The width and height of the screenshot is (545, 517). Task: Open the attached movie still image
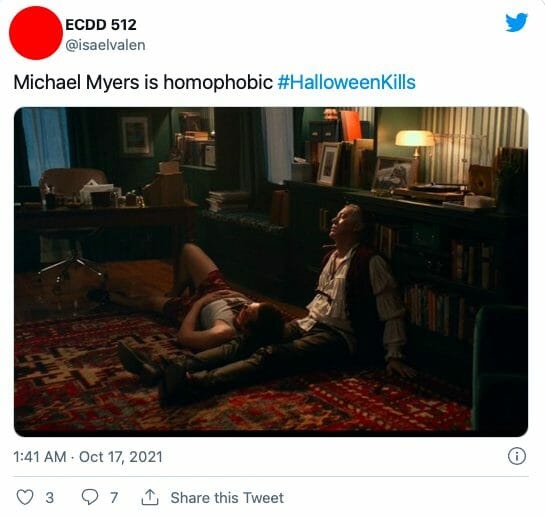[271, 272]
